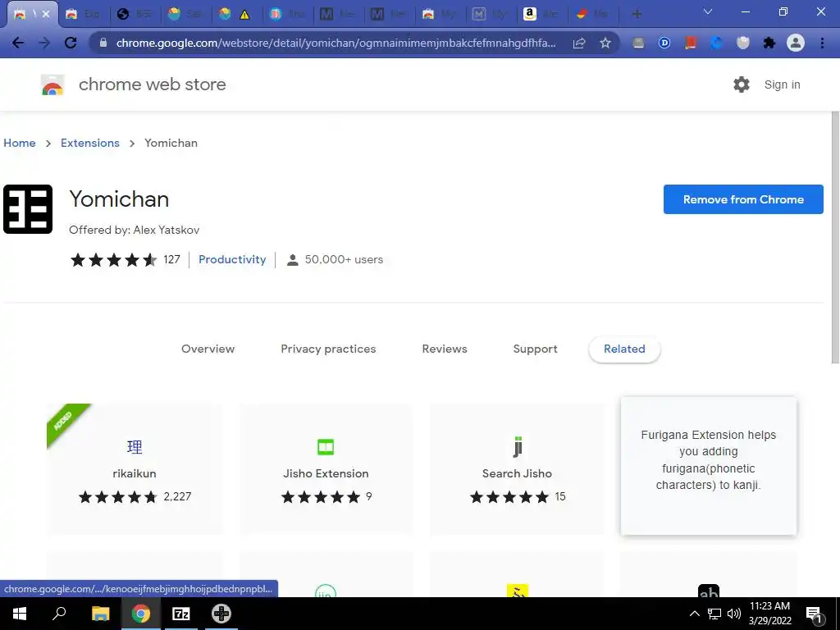Show hidden system tray icons
Viewport: 840px width, 630px height.
(x=694, y=614)
